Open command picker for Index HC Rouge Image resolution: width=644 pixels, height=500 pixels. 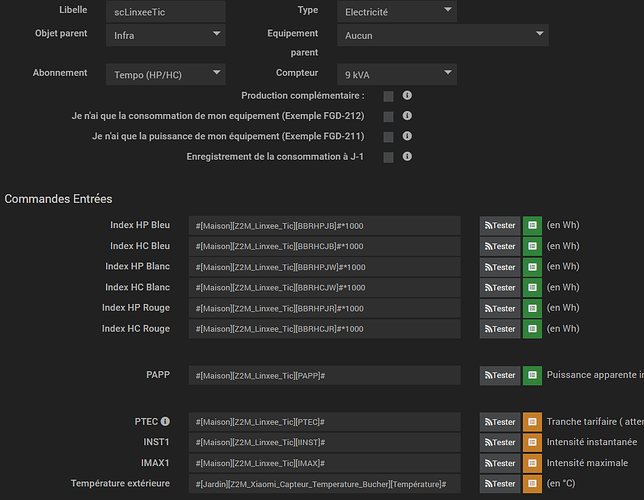coord(532,329)
